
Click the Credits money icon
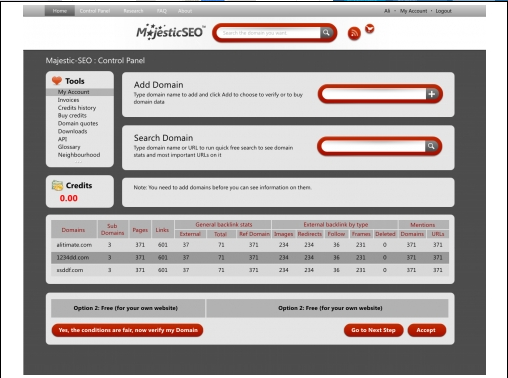point(57,185)
